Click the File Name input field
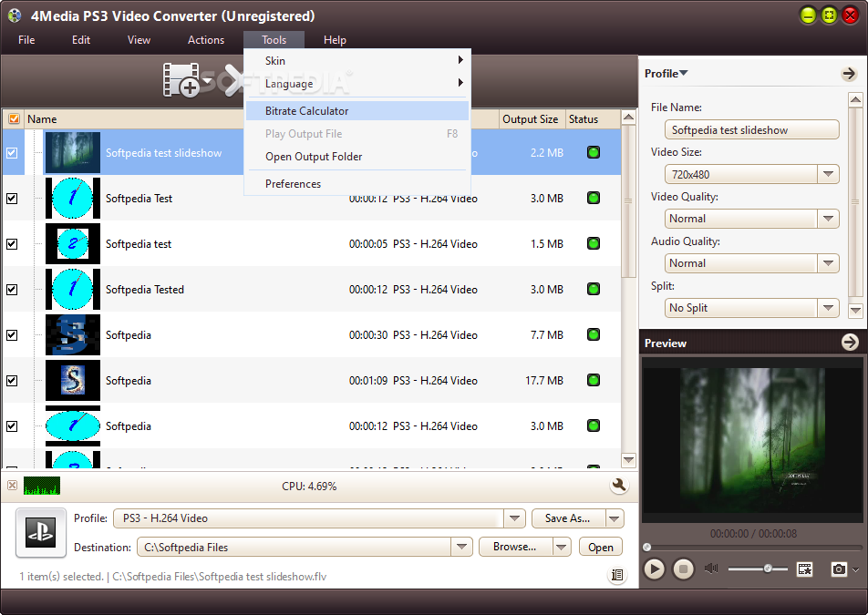 click(751, 130)
